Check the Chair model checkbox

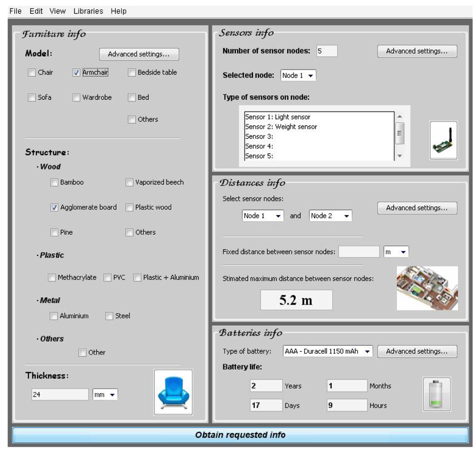32,72
